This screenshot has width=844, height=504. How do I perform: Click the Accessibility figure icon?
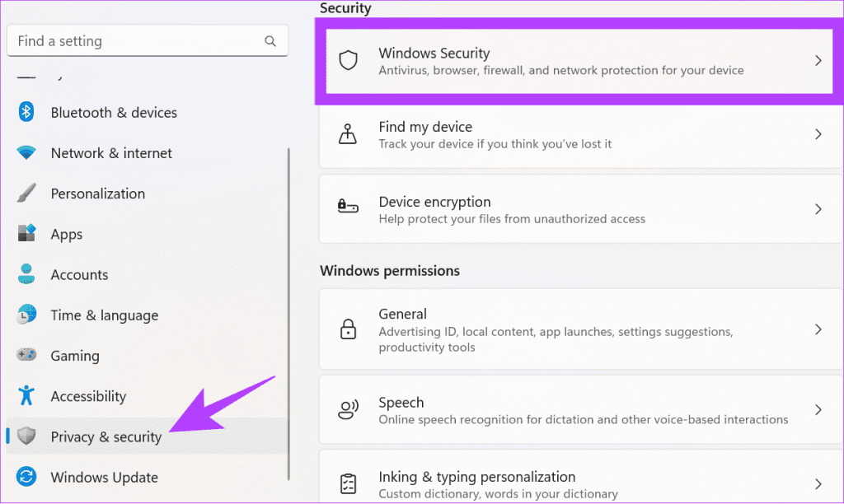(26, 396)
